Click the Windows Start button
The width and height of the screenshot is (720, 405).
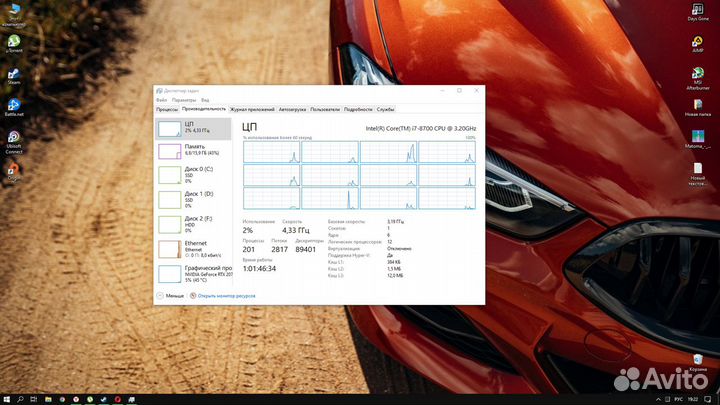tap(6, 398)
